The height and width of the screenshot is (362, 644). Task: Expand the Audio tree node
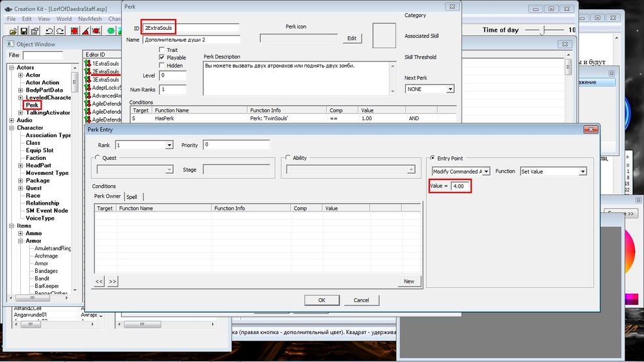click(x=11, y=120)
